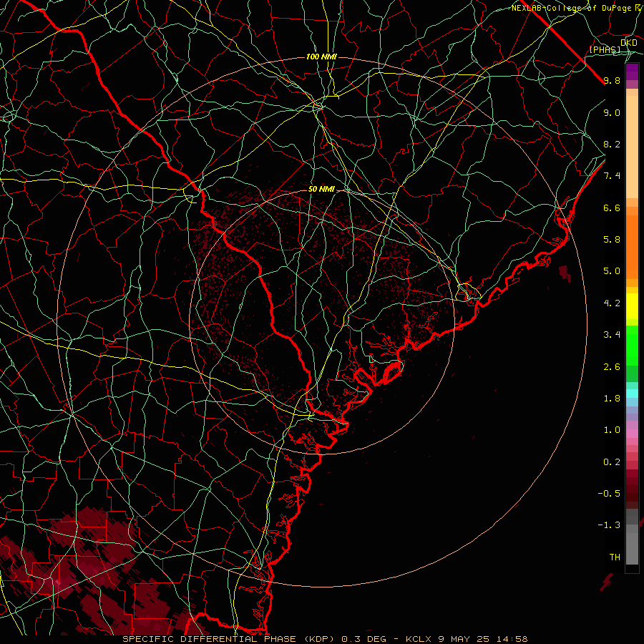Click the small offshore dark red echo blob
644x644 pixels.
tap(565, 273)
